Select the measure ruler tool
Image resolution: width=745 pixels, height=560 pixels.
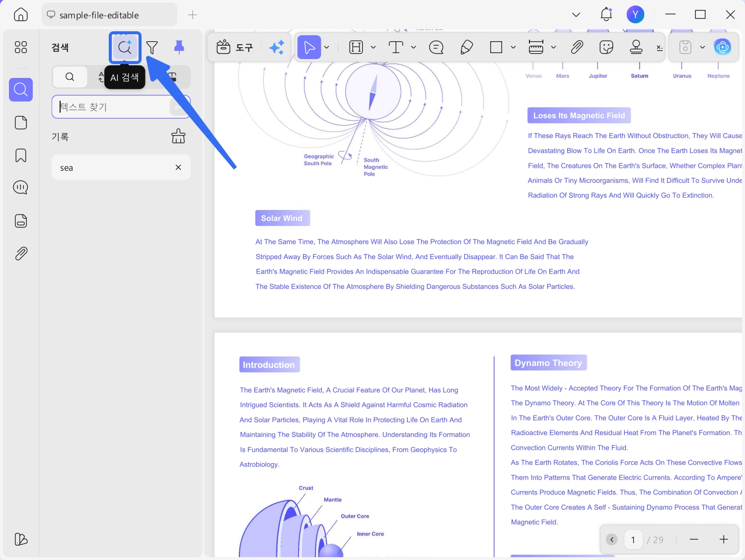536,47
